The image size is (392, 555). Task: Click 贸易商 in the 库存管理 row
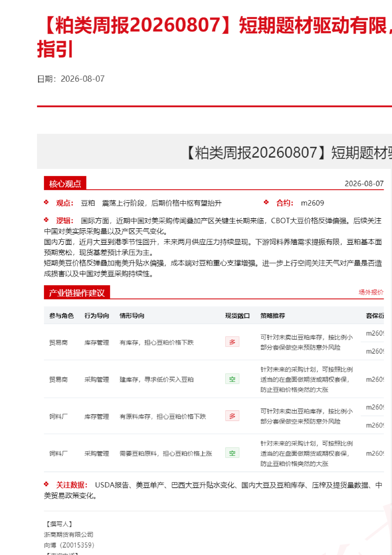tap(58, 343)
